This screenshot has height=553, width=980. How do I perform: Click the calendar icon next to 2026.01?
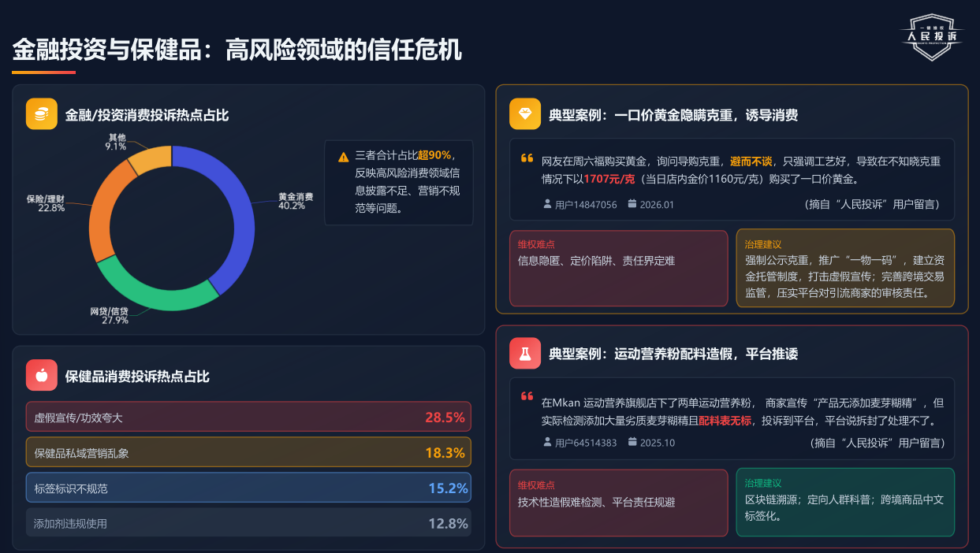(x=632, y=204)
